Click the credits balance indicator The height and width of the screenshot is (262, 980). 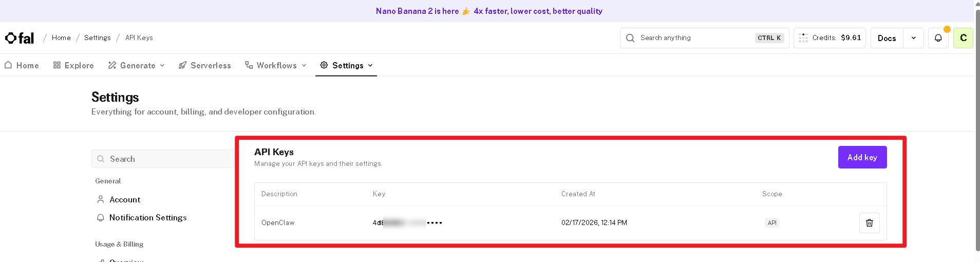tap(830, 38)
